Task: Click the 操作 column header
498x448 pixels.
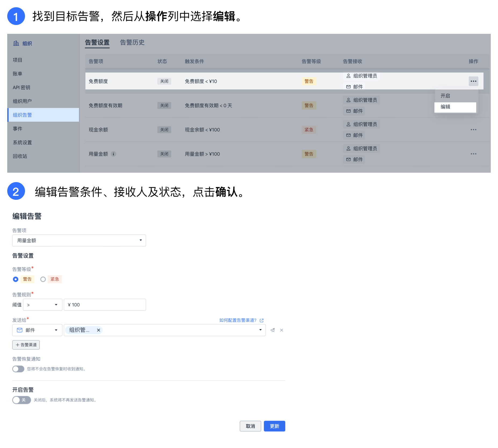Action: (x=473, y=62)
